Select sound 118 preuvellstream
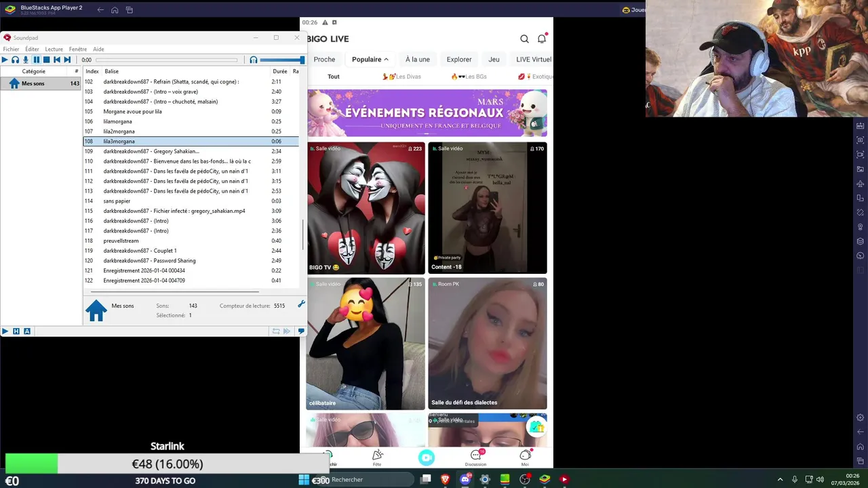Screen dimensions: 868x488 (191, 241)
